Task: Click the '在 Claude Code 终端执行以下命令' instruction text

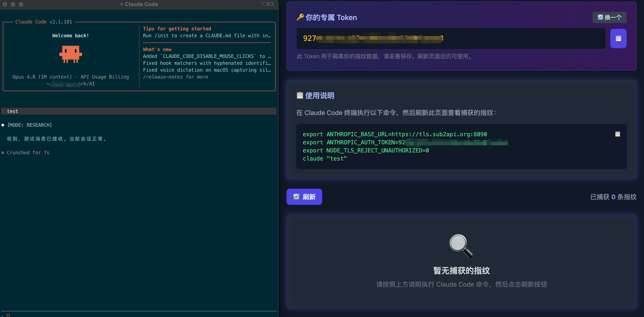Action: tap(396, 113)
